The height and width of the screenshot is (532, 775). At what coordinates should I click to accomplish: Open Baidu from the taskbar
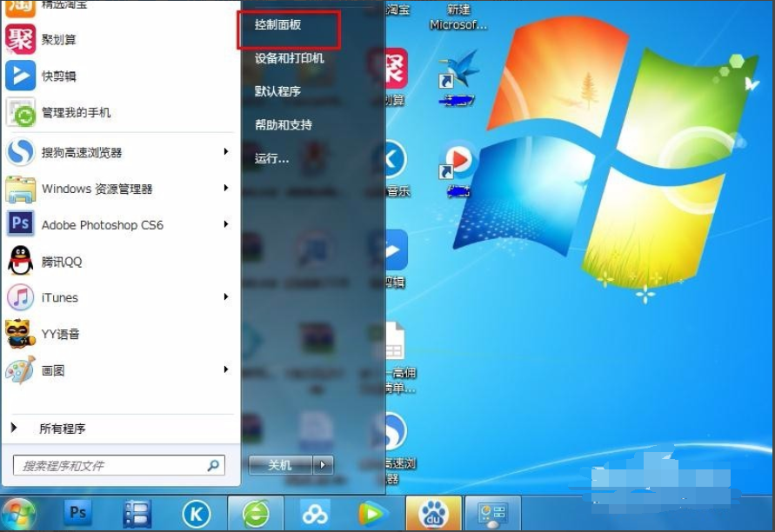point(433,512)
